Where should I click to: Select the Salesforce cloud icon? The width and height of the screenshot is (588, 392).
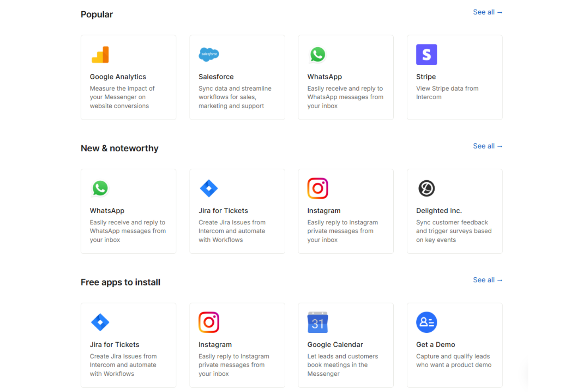click(x=209, y=54)
